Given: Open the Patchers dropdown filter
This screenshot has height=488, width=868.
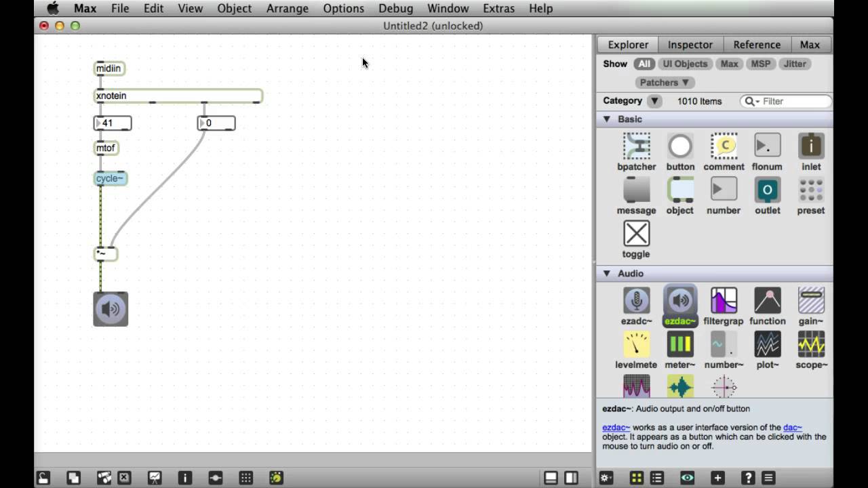Looking at the screenshot, I should [665, 82].
